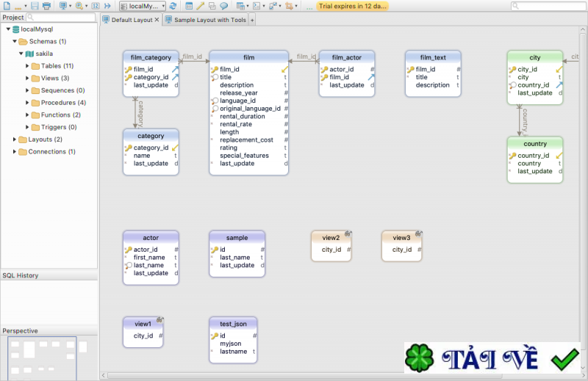Click the film_id key icon in film table
This screenshot has width=588, height=381.
pyautogui.click(x=215, y=69)
